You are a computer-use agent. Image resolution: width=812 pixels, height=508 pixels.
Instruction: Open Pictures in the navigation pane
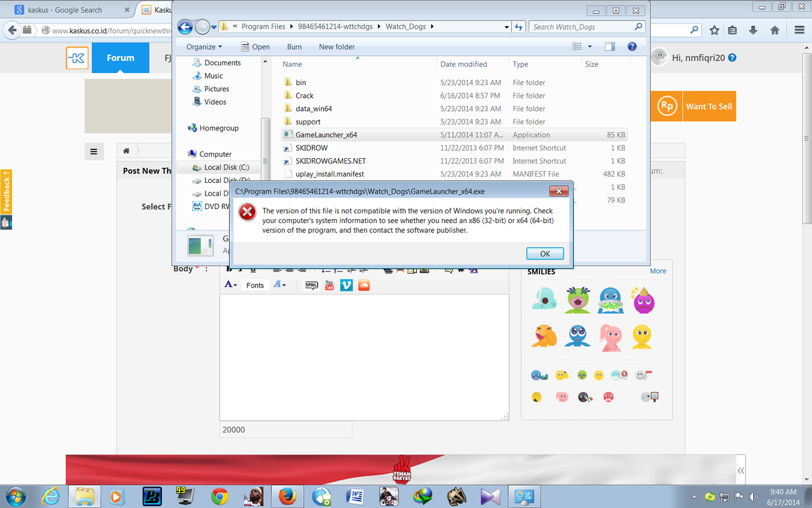[216, 89]
